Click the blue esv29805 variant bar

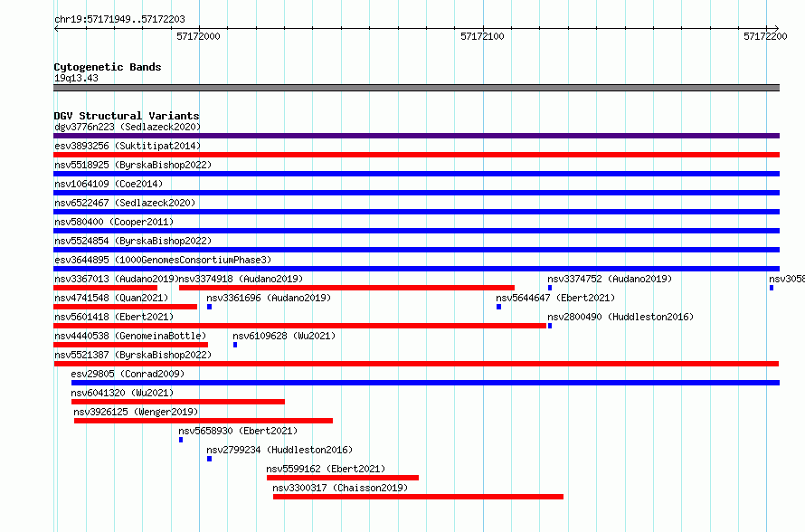click(425, 383)
